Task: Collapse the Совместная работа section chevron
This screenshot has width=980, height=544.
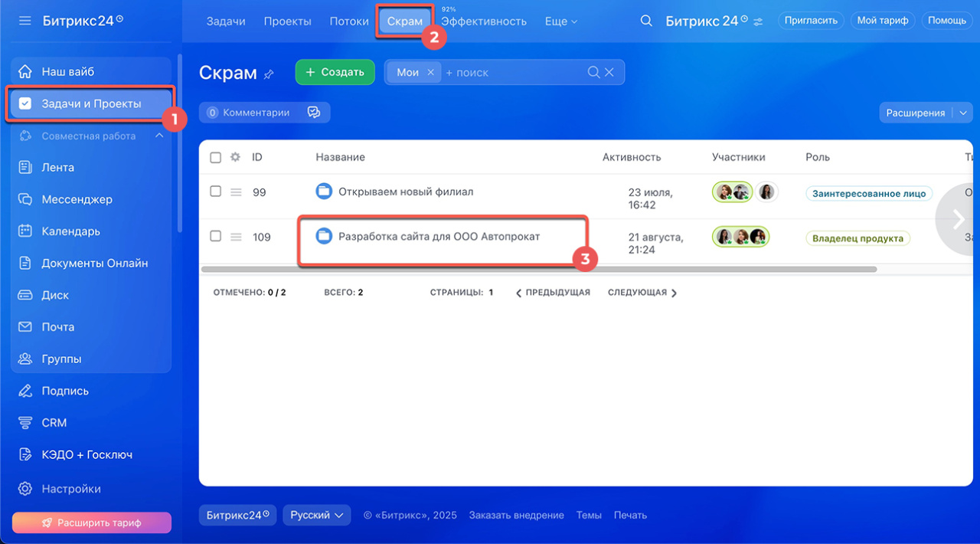Action: (159, 136)
